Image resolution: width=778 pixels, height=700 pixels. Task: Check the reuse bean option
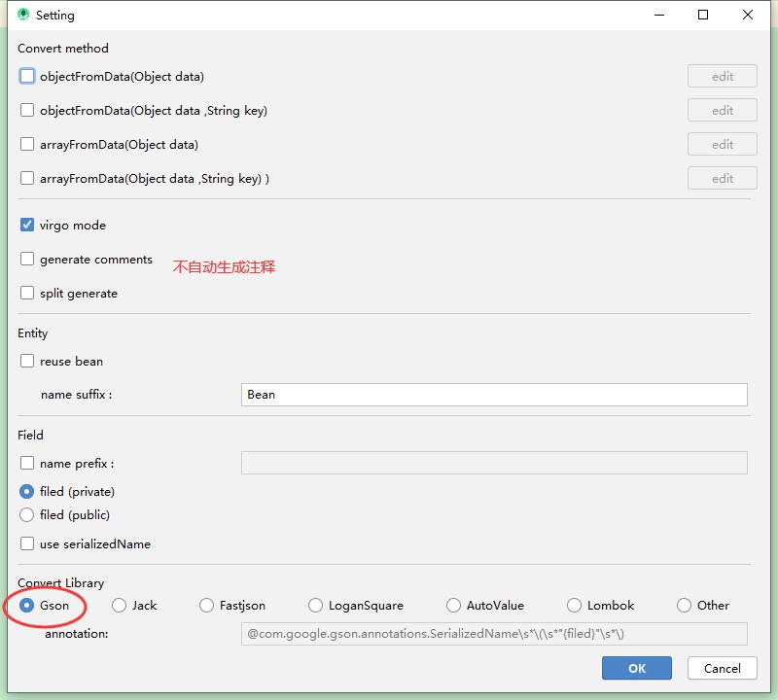click(x=27, y=361)
